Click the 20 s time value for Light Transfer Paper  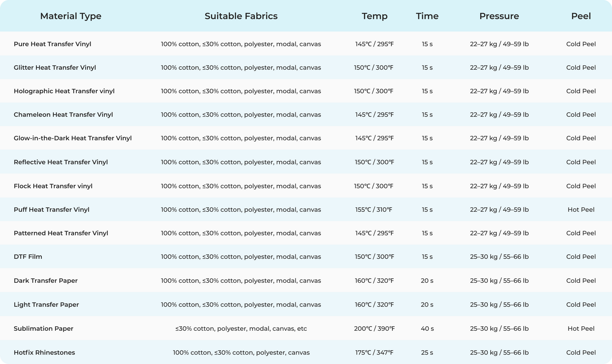(427, 305)
